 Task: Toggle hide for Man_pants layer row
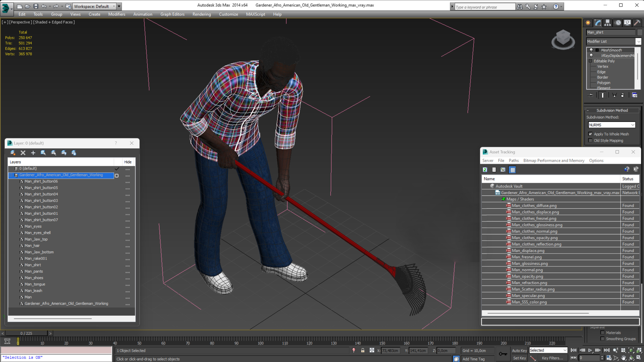128,272
